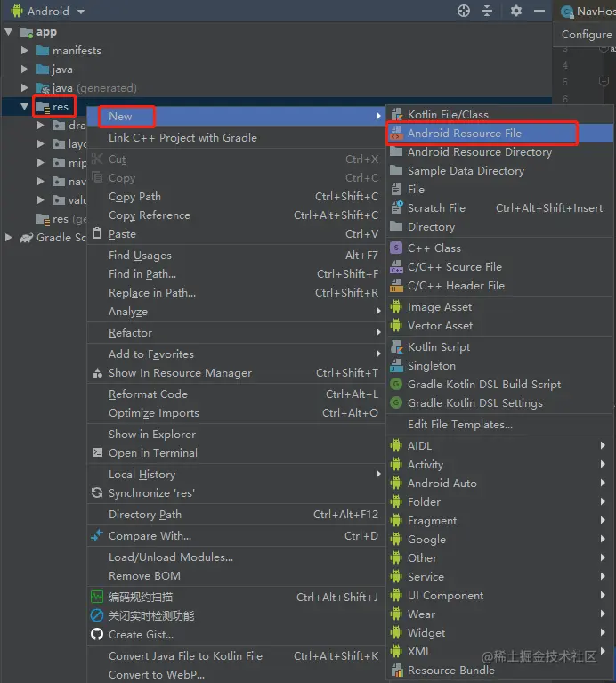Click the 关闭实时检测功能 blue icon
616x683 pixels.
(97, 615)
